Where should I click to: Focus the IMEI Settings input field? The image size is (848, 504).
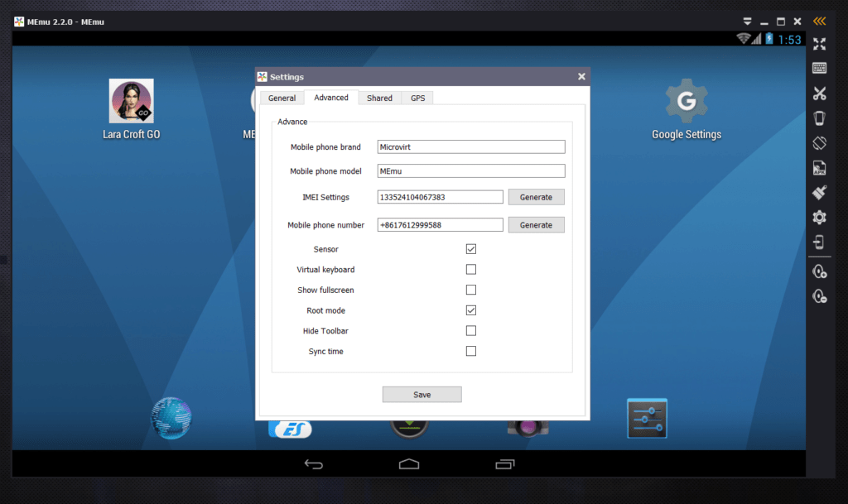441,197
